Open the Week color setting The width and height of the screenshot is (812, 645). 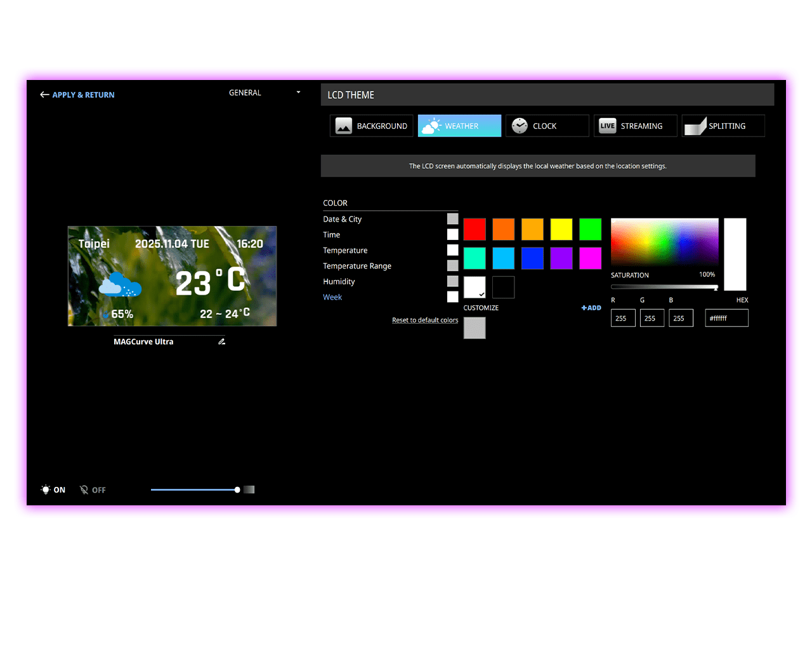[x=332, y=297]
